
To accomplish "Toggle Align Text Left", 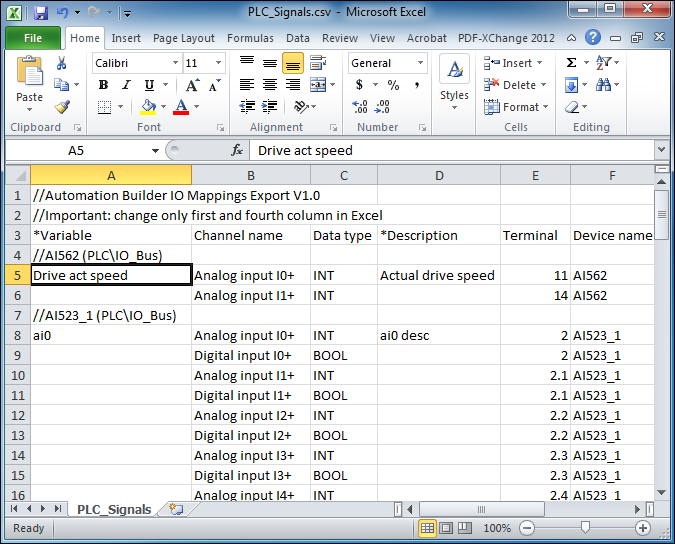I will pyautogui.click(x=247, y=85).
